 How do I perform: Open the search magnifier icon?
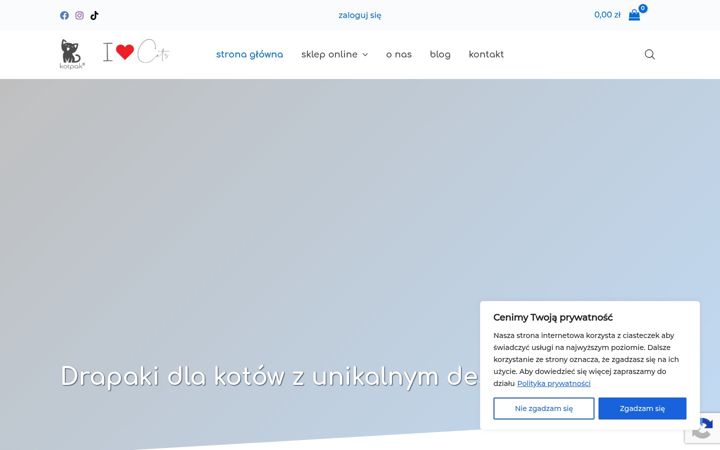tap(649, 54)
